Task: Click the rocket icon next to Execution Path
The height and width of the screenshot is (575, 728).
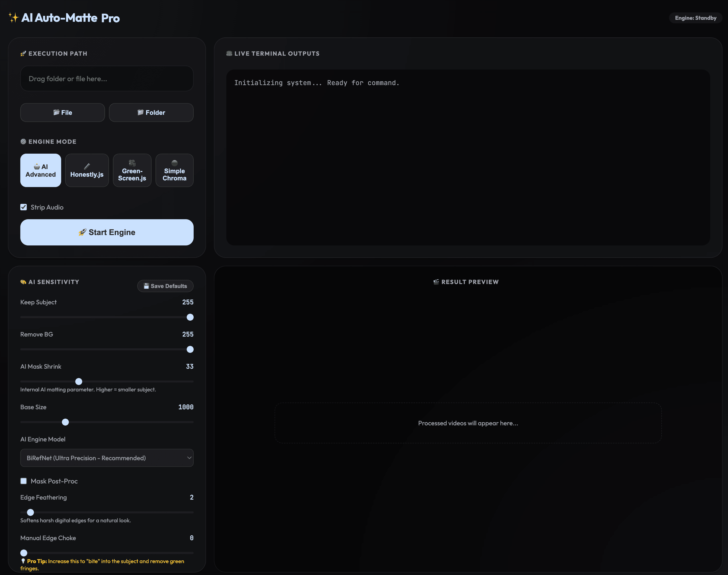Action: tap(23, 53)
